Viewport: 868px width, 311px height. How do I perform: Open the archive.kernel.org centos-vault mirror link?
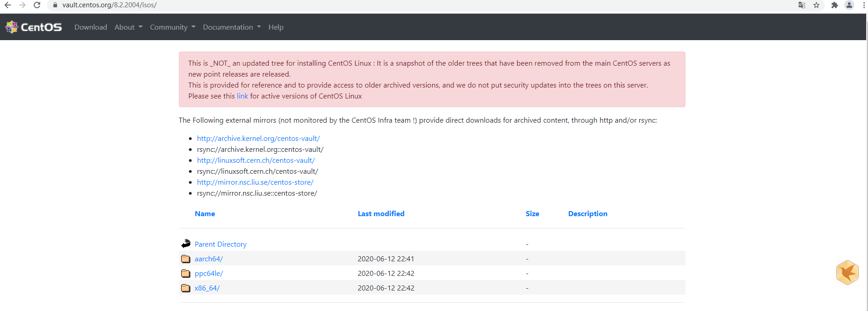click(x=258, y=138)
